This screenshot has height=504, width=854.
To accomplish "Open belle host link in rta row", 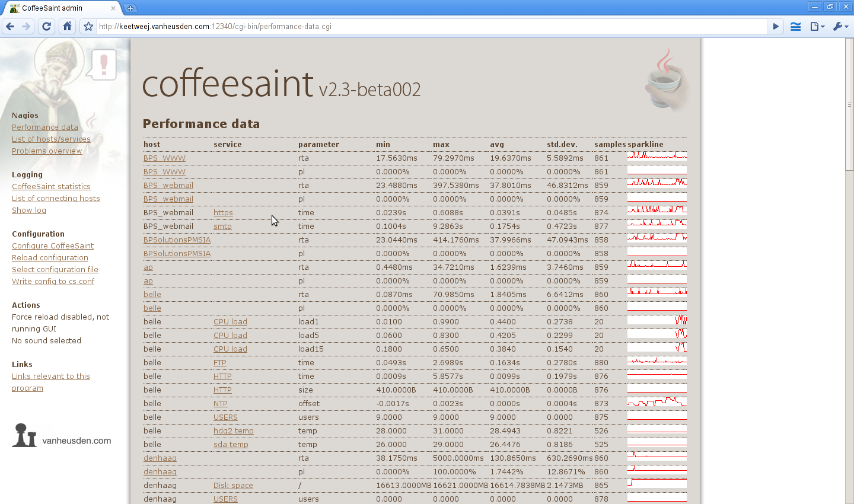I will (x=152, y=295).
